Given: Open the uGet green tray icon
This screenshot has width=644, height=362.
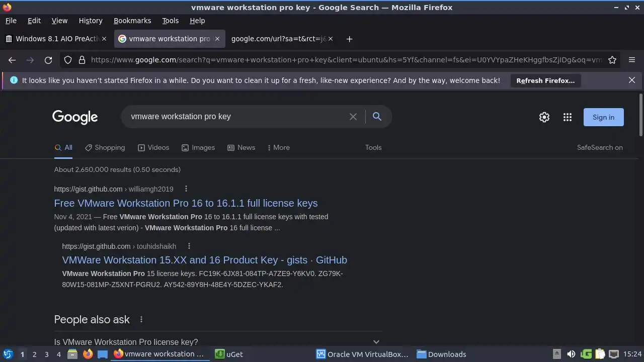Looking at the screenshot, I should pyautogui.click(x=586, y=354).
